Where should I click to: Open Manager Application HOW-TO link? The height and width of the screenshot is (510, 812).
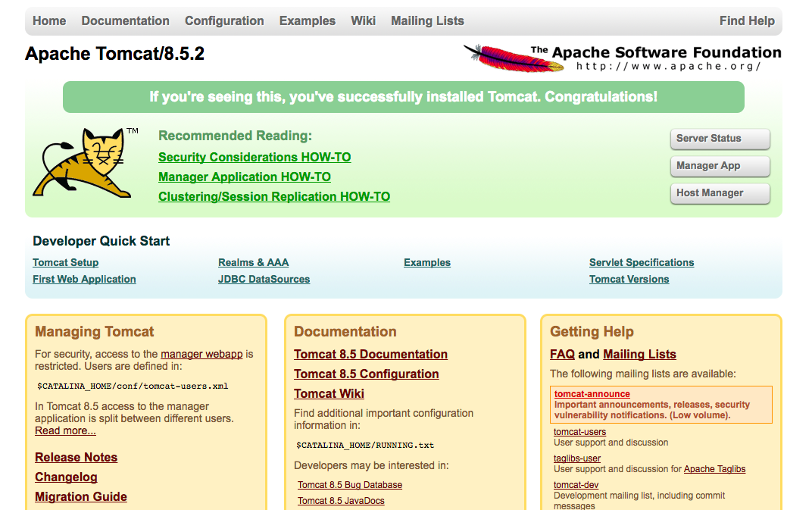tap(245, 177)
